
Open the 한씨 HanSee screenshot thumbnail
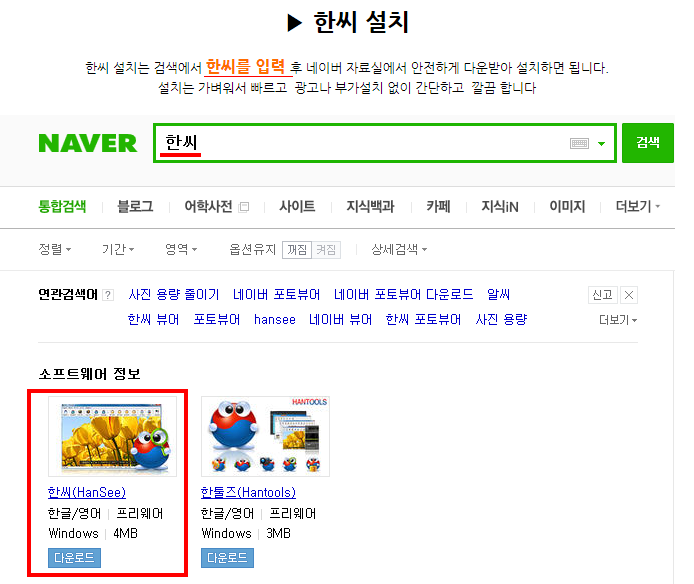click(x=112, y=436)
